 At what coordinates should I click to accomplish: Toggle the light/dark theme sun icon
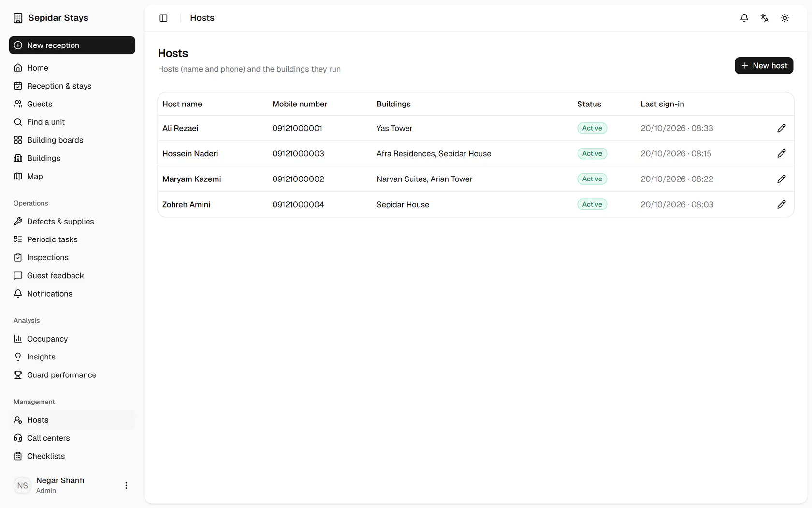(x=785, y=18)
